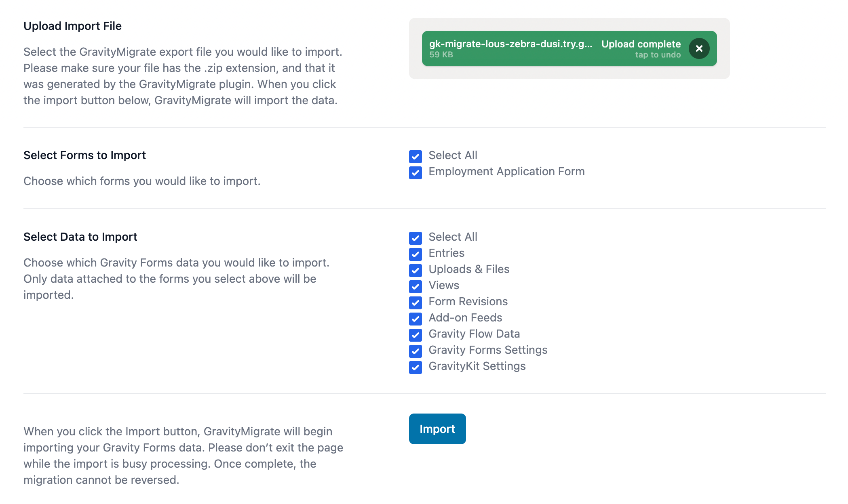Remove uploaded file via the X icon
Viewport: 848px width, 504px height.
point(700,48)
